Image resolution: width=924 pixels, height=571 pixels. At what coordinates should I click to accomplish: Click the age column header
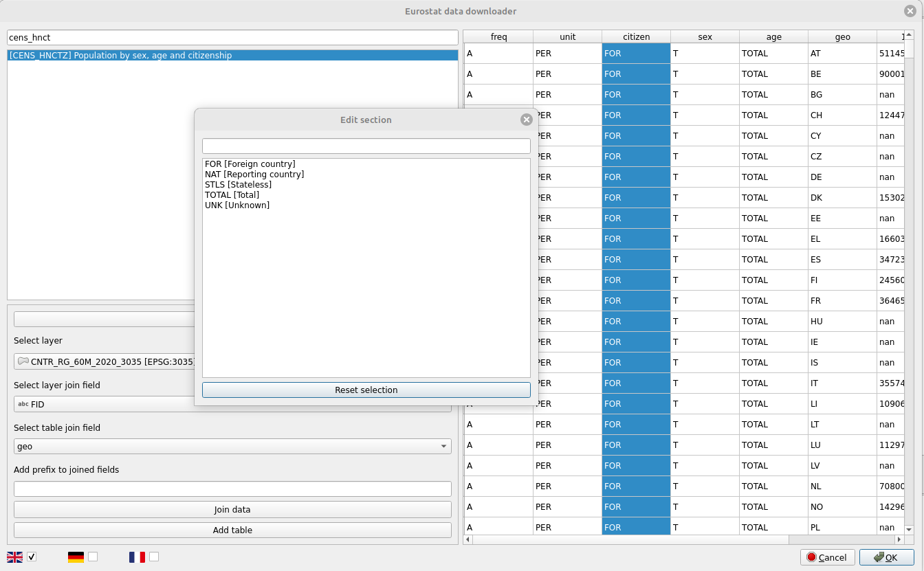(773, 37)
